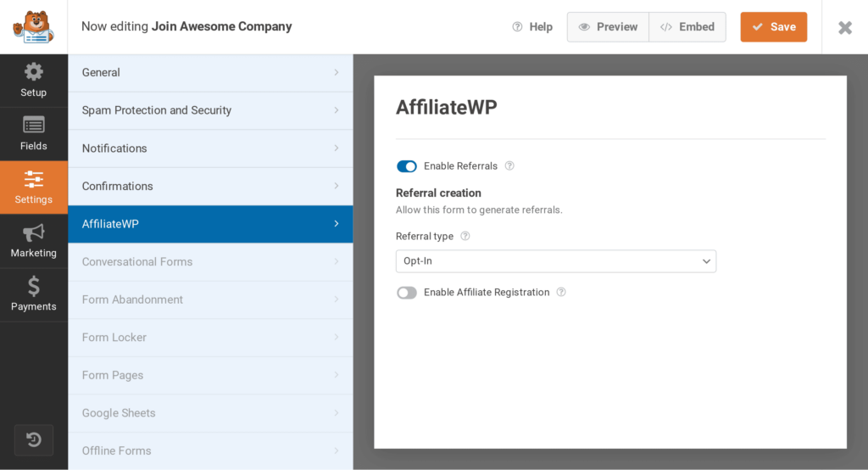This screenshot has height=470, width=868.
Task: Expand Google Sheets chevron
Action: pyautogui.click(x=337, y=413)
